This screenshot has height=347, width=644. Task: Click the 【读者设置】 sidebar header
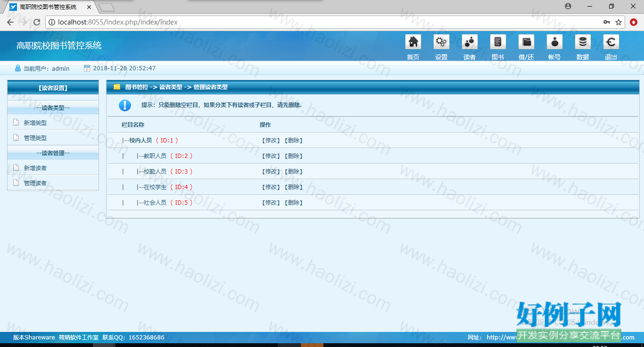(x=53, y=88)
